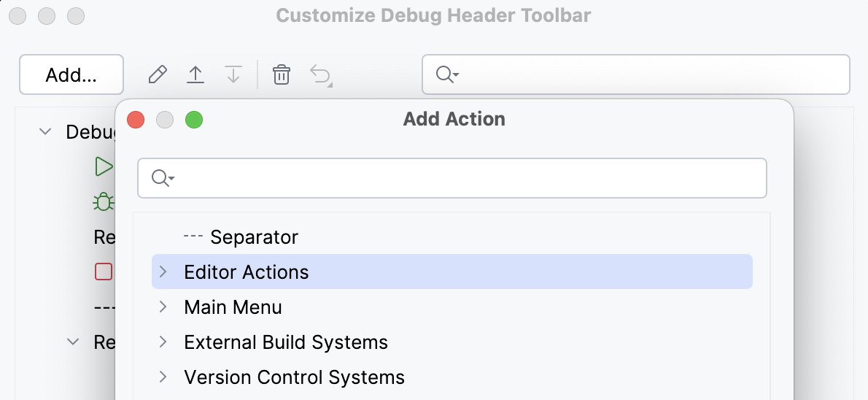Click the pencil edit icon

click(x=158, y=74)
